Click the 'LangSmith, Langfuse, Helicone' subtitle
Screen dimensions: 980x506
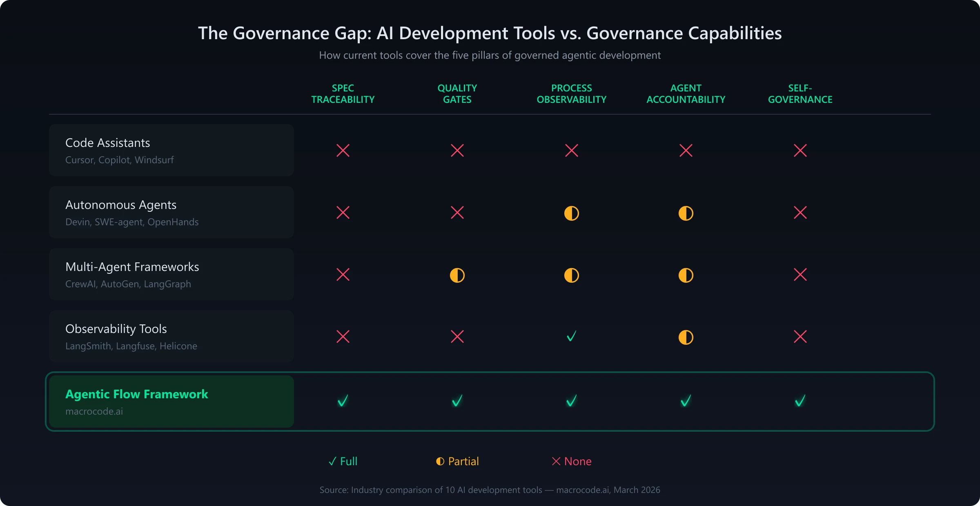131,346
